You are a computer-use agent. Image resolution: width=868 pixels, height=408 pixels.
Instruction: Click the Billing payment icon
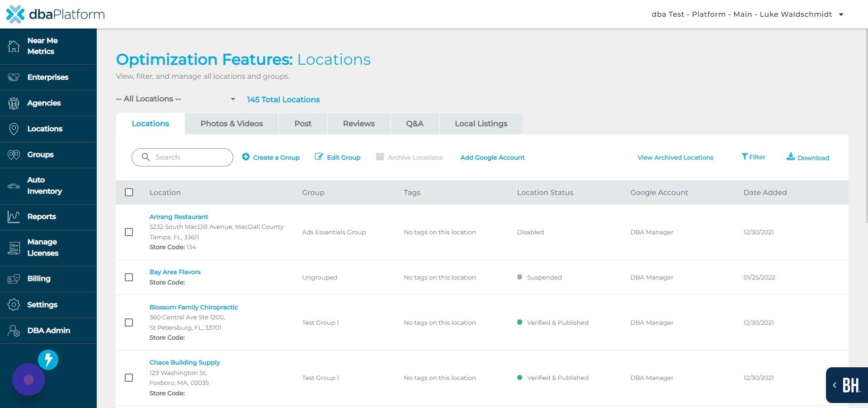14,279
